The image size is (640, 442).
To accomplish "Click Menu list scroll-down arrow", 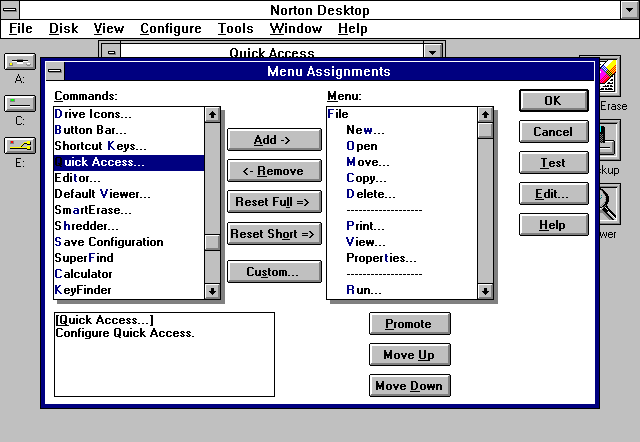I will [485, 291].
